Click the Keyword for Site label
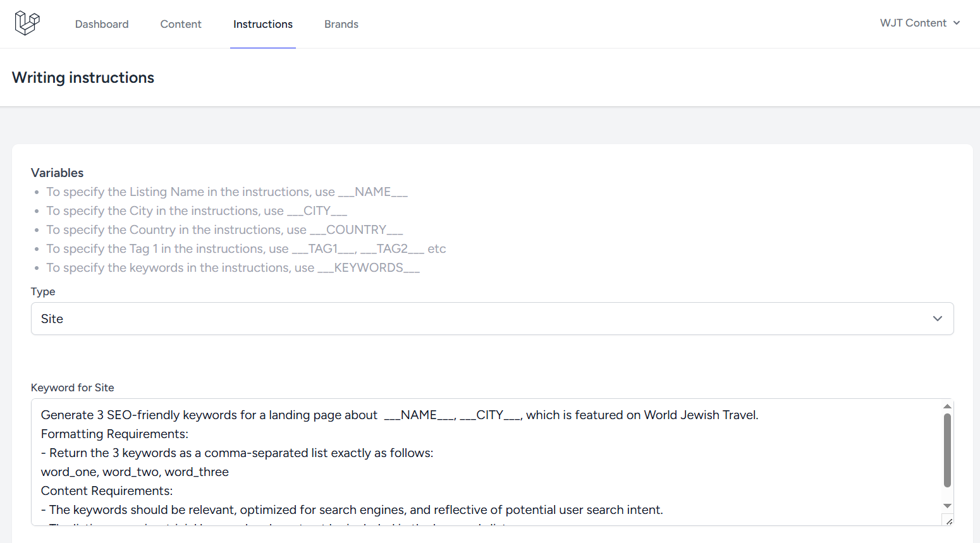This screenshot has width=980, height=543. point(73,387)
